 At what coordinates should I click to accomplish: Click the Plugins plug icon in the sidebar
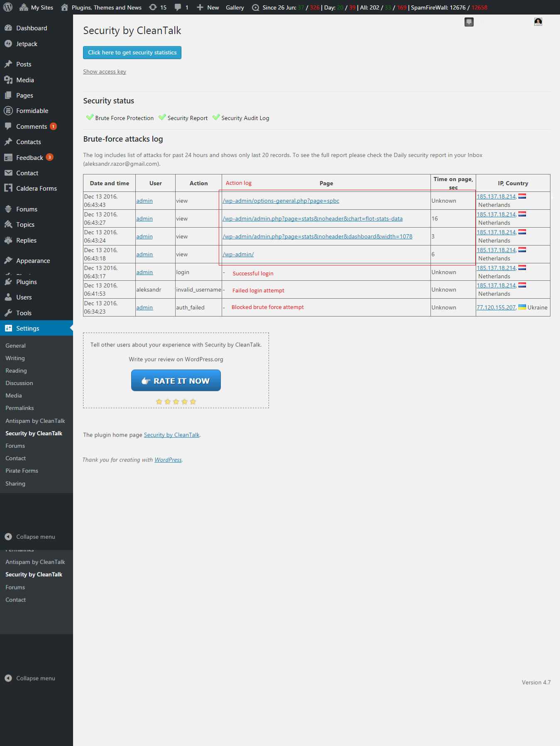coord(8,282)
